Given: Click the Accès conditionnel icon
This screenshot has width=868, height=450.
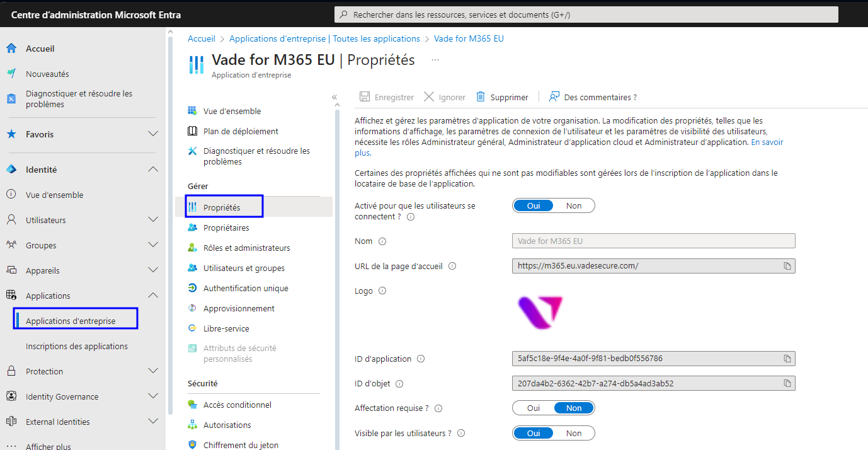Looking at the screenshot, I should click(x=192, y=405).
